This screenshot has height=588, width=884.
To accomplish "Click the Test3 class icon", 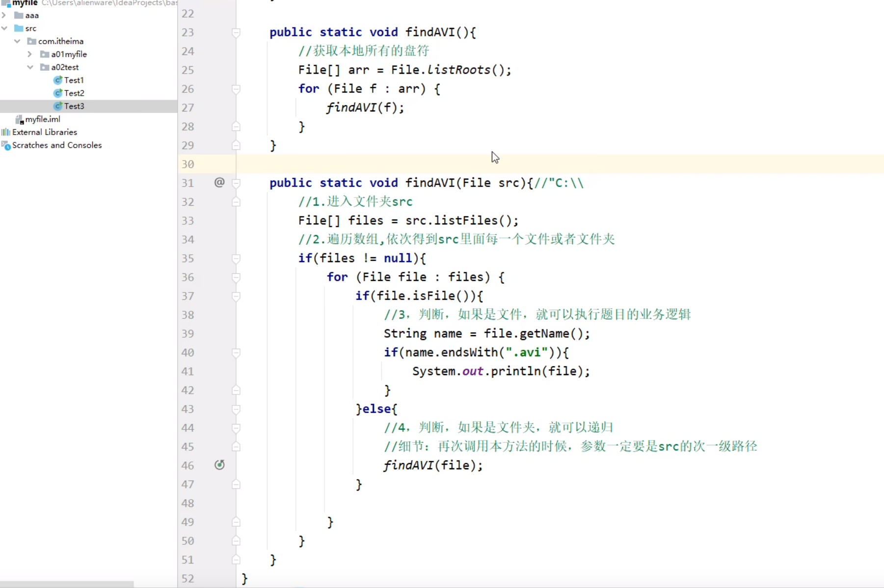I will tap(58, 106).
